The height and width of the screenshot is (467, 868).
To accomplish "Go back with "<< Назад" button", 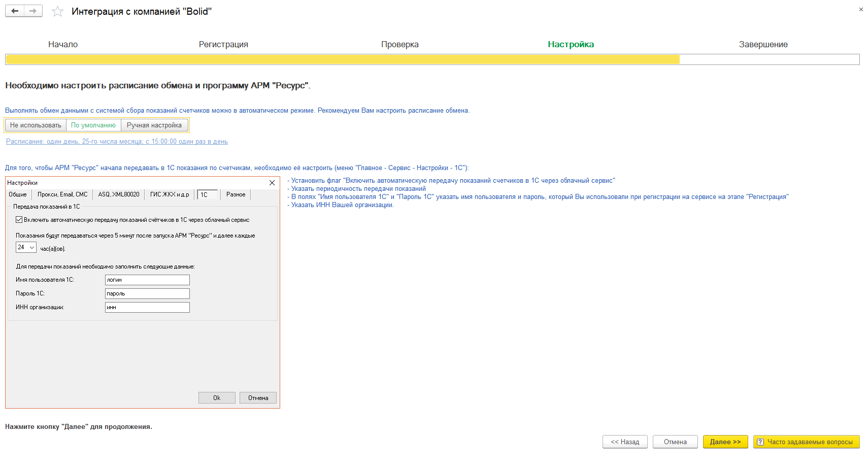I will (x=625, y=442).
